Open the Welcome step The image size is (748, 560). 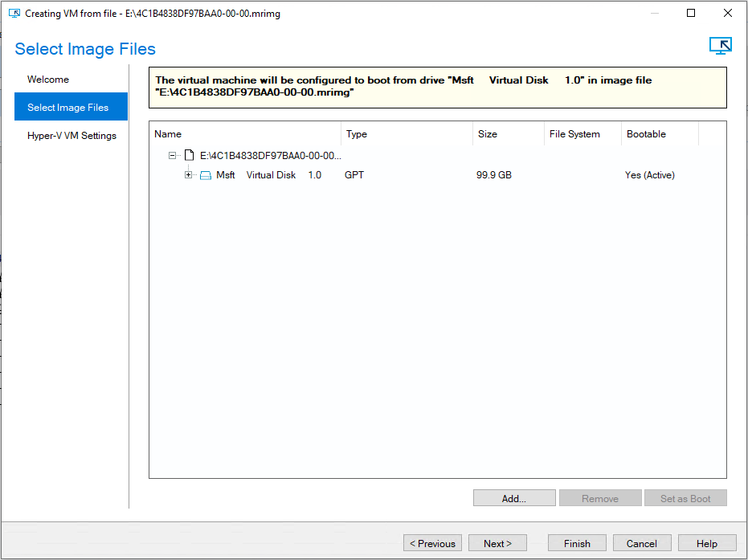tap(48, 80)
